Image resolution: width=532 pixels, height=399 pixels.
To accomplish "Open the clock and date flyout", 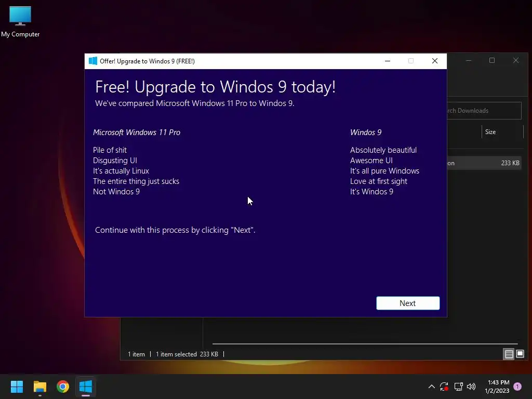I will [x=497, y=387].
